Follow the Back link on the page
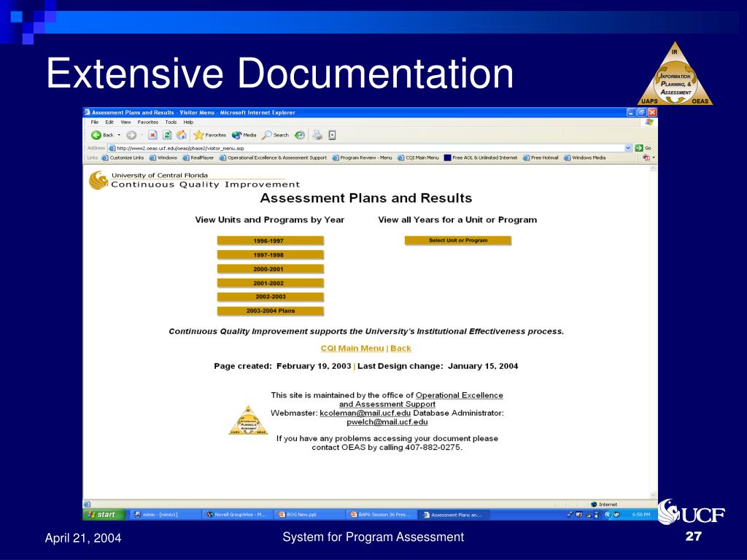 coord(400,348)
